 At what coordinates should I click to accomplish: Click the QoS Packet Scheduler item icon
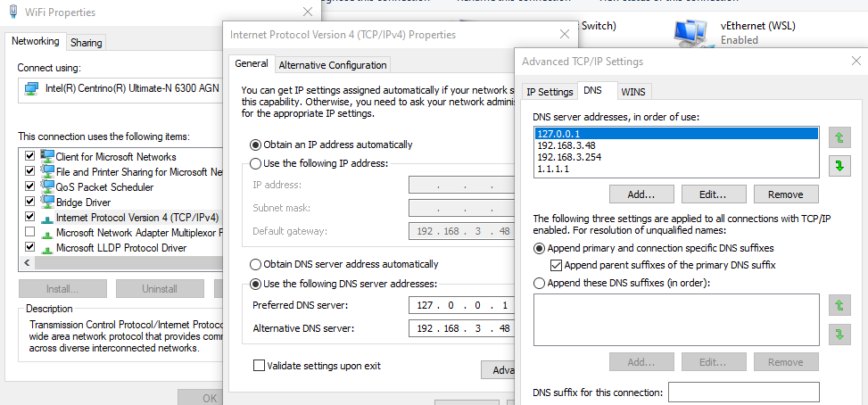coord(47,187)
